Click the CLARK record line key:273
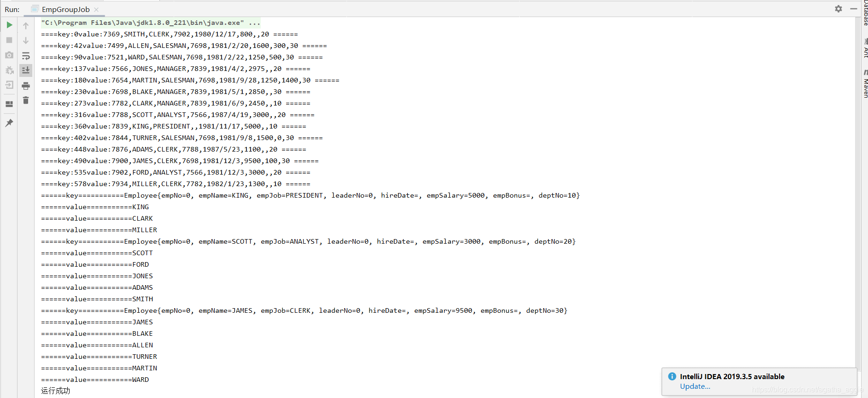The image size is (868, 398). coord(176,103)
